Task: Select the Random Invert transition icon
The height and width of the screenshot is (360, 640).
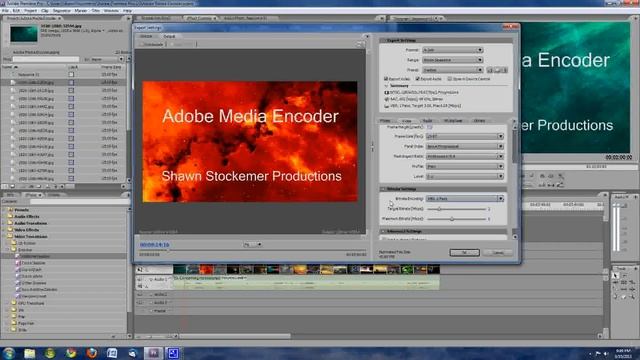Action: (18, 296)
